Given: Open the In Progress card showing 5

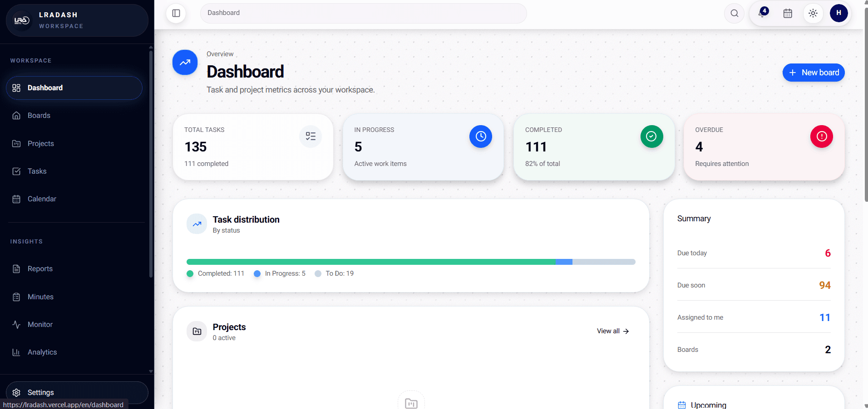Looking at the screenshot, I should tap(423, 147).
